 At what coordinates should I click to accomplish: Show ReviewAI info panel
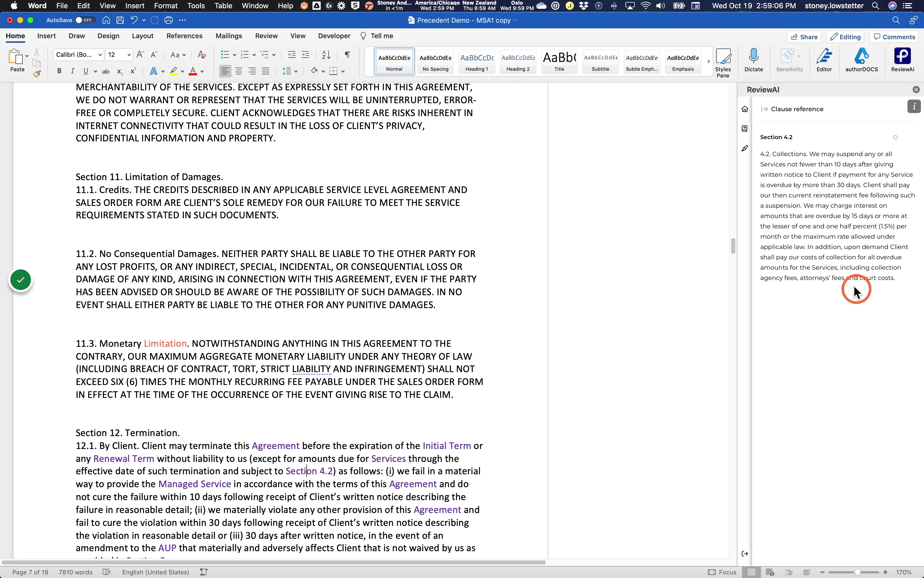[914, 107]
